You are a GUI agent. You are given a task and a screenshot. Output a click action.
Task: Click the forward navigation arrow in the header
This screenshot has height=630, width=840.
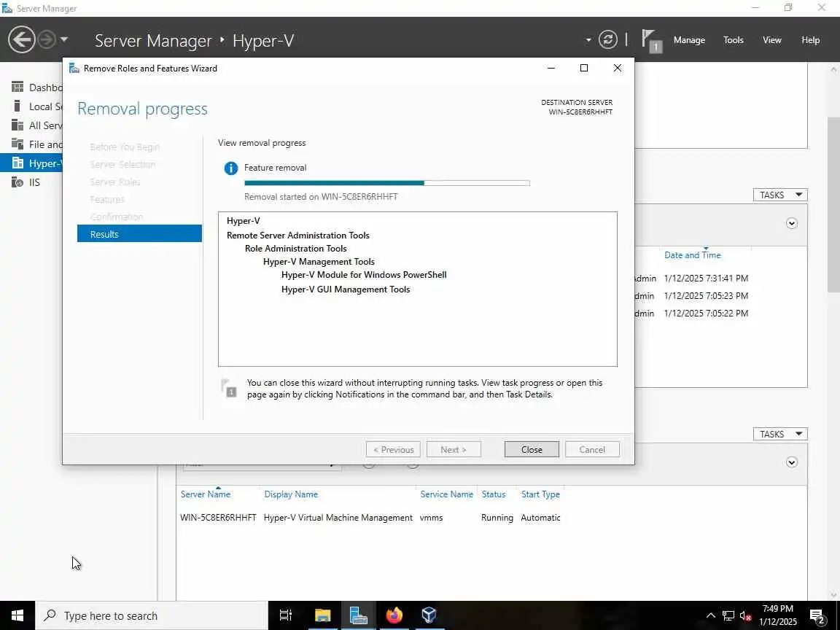pyautogui.click(x=47, y=39)
